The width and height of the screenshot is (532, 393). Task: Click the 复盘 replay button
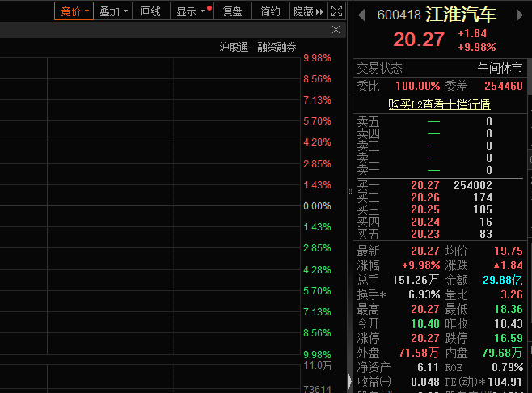232,11
